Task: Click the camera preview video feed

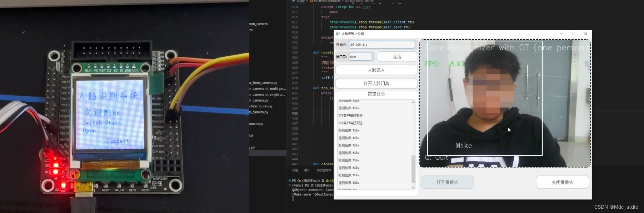Action: [505, 103]
